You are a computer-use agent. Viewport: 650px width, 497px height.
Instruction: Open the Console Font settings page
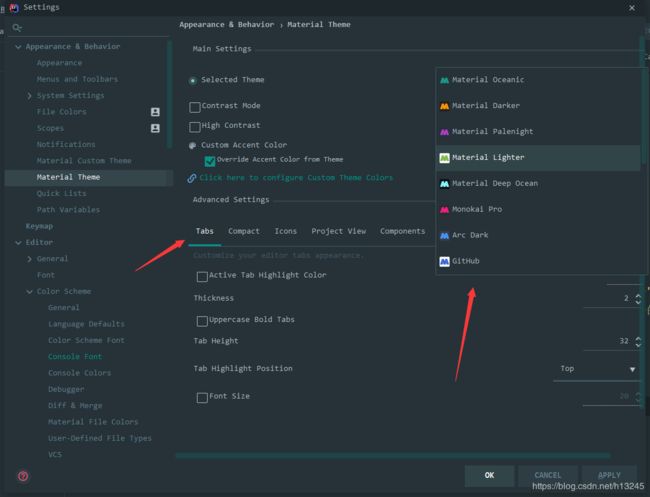pos(75,356)
